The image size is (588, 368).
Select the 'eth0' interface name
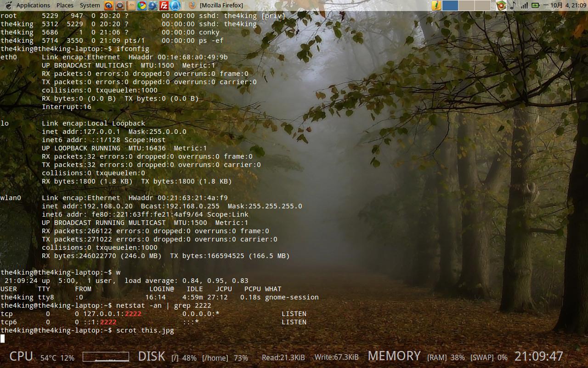(9, 57)
